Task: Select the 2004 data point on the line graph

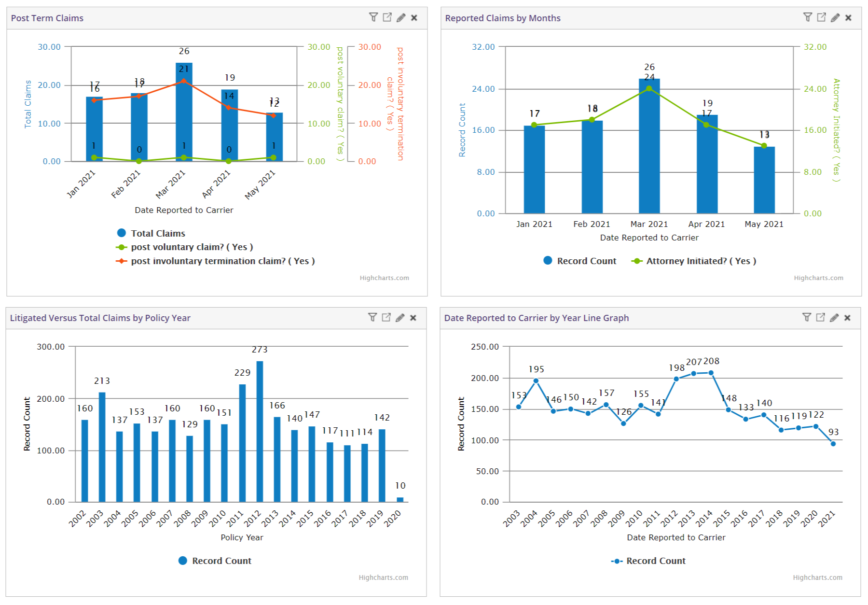Action: (x=537, y=380)
